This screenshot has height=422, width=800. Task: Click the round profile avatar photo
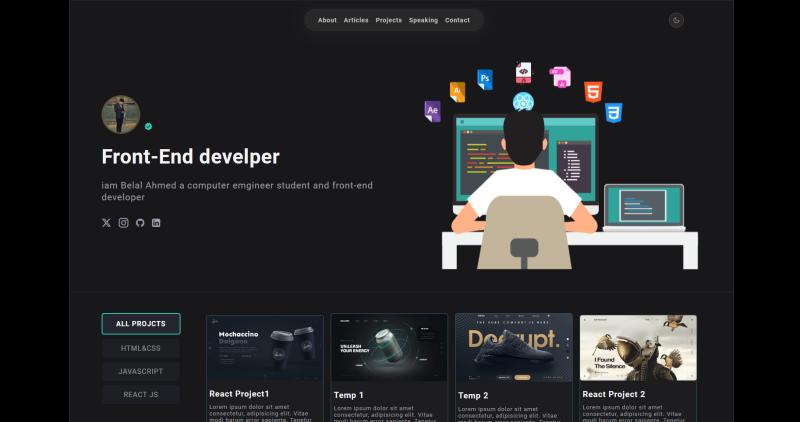(121, 114)
